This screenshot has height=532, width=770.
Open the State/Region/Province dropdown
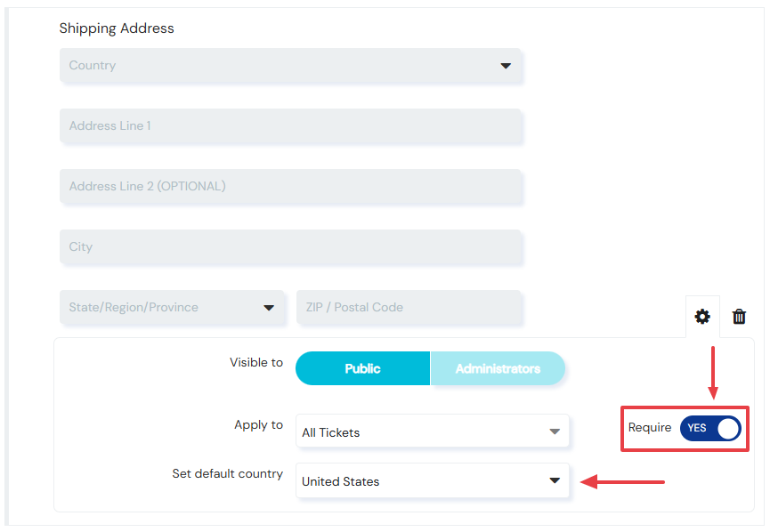pyautogui.click(x=172, y=307)
